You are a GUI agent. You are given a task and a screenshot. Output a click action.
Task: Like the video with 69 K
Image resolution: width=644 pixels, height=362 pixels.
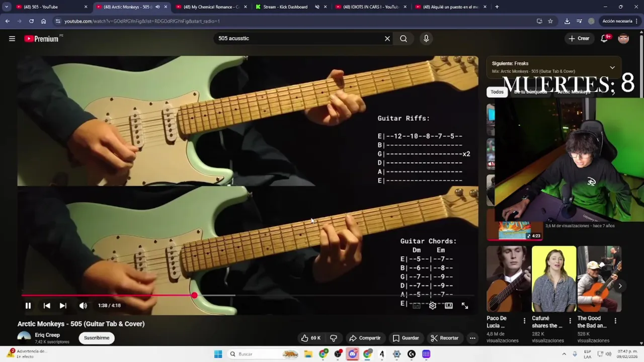point(310,338)
